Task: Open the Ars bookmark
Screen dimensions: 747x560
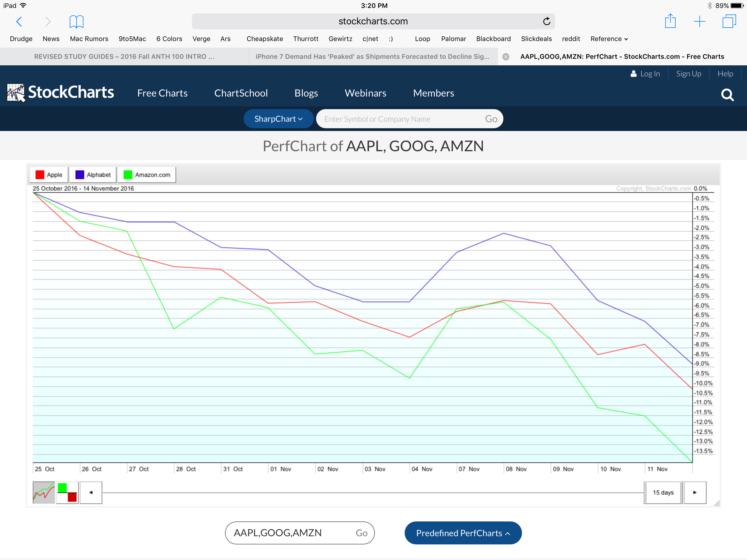Action: coord(226,39)
